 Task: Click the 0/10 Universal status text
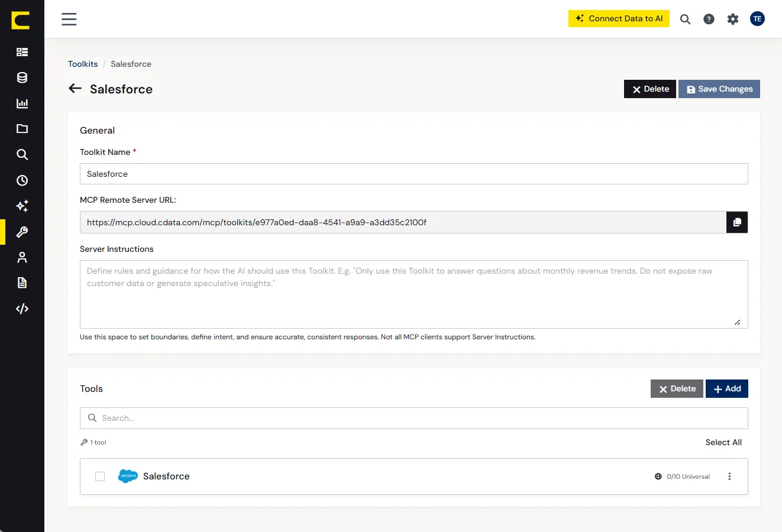tap(688, 476)
